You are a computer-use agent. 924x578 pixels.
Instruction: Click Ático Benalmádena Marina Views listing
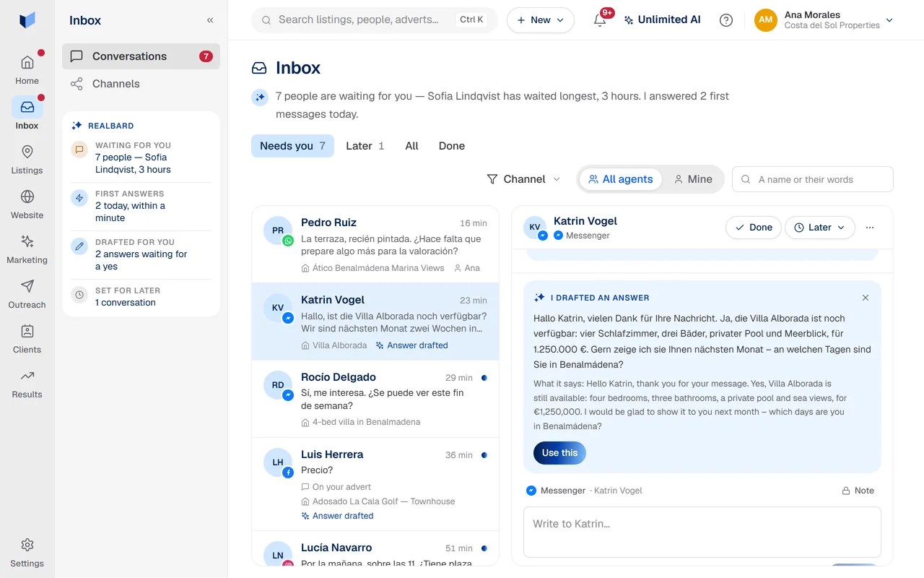[x=372, y=268]
